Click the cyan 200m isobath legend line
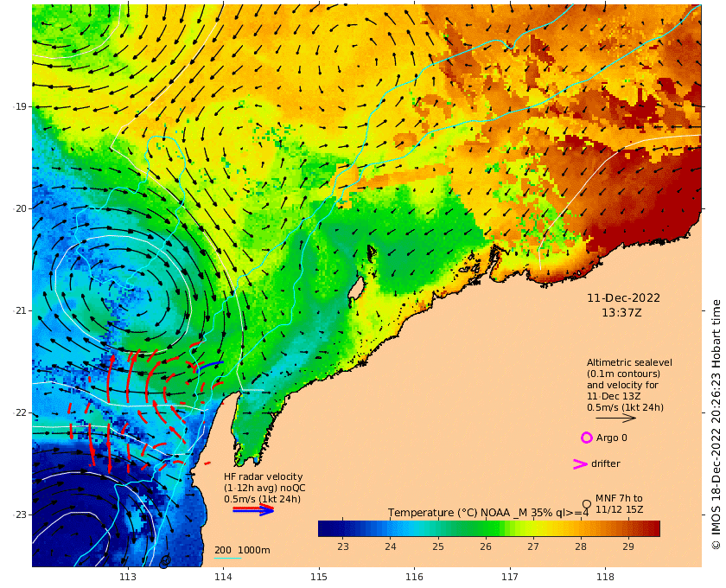The width and height of the screenshot is (726, 588). click(227, 558)
